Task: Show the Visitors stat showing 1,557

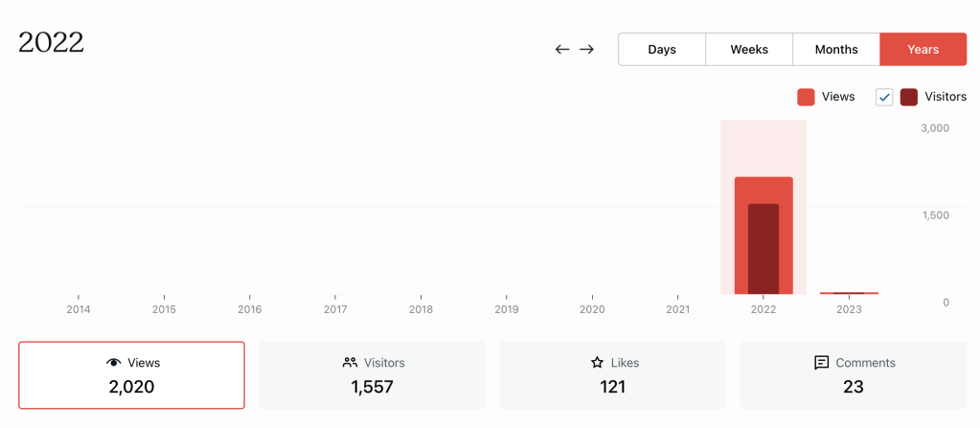Action: [x=372, y=375]
